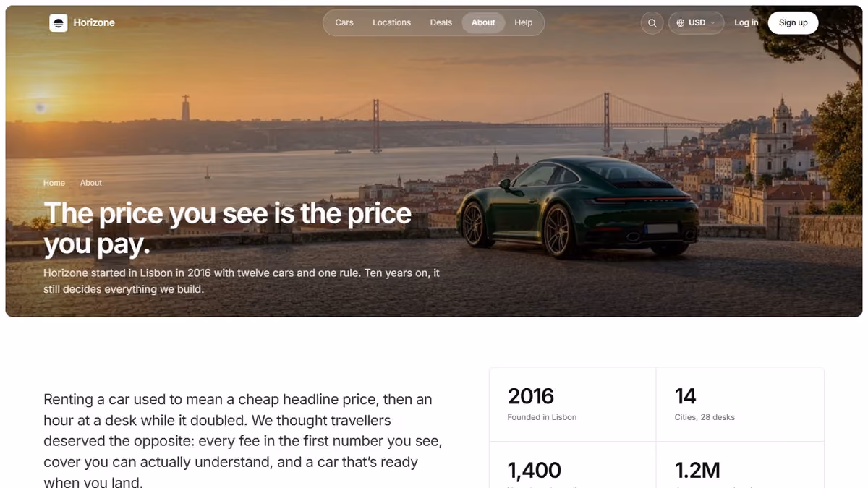Click the Sign up button
Screen dimensions: 868x488
click(x=793, y=22)
